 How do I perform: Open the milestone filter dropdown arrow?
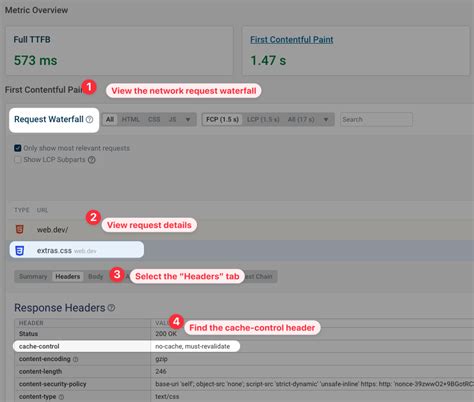pyautogui.click(x=326, y=119)
